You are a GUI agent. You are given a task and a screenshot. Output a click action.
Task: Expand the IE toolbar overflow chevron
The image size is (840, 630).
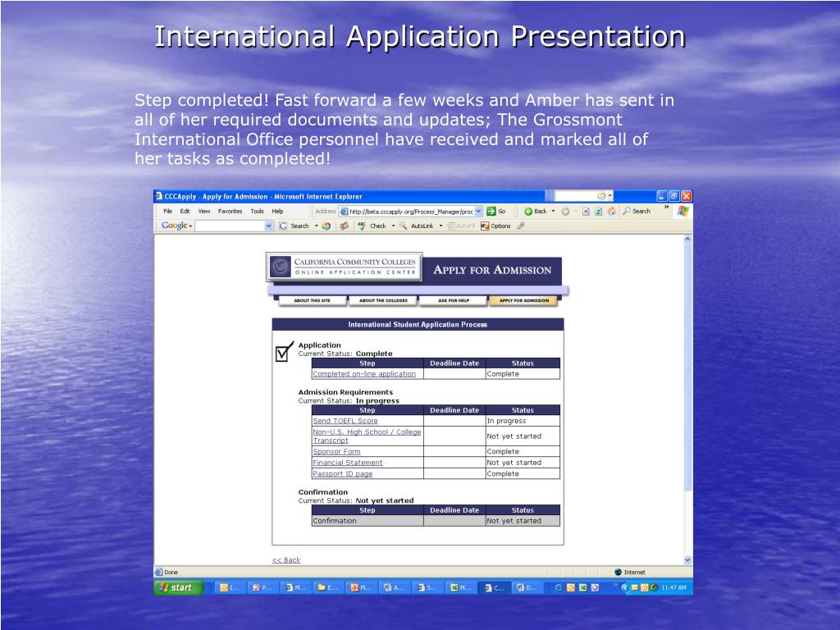666,207
